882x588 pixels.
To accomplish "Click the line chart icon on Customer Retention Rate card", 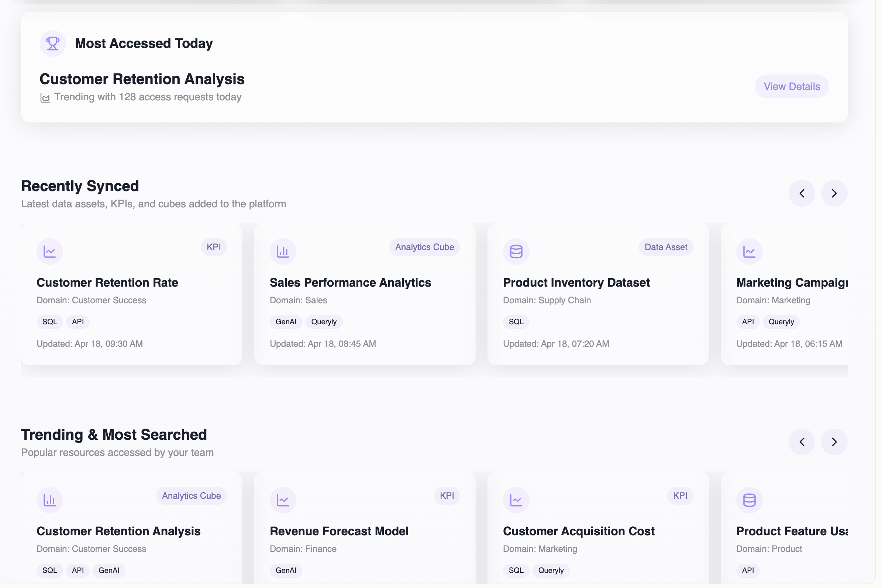I will 49,252.
